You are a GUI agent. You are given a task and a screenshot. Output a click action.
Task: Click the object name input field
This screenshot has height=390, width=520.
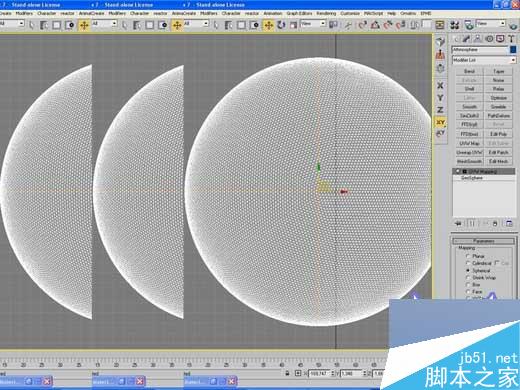click(x=480, y=50)
